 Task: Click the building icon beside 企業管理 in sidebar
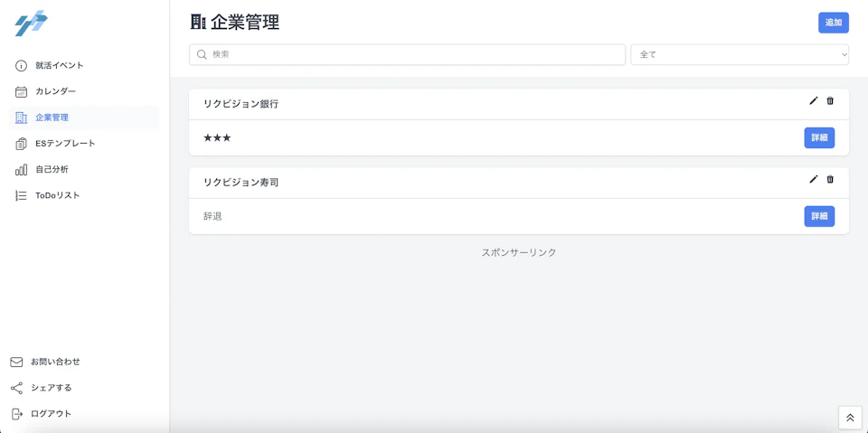tap(21, 118)
